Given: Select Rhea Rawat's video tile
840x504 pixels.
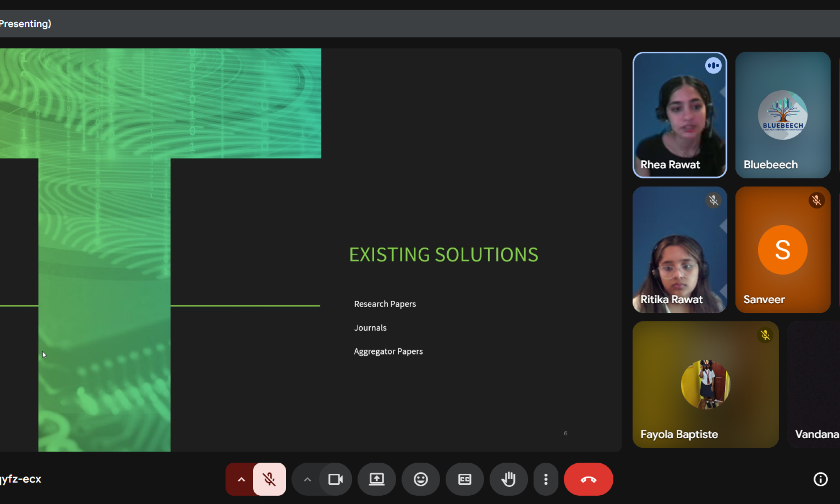Looking at the screenshot, I should 680,115.
